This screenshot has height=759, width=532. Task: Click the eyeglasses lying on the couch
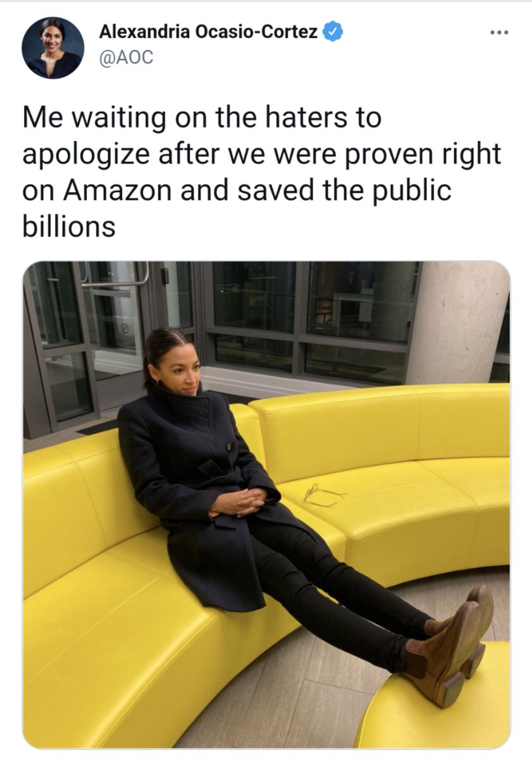pos(323,494)
